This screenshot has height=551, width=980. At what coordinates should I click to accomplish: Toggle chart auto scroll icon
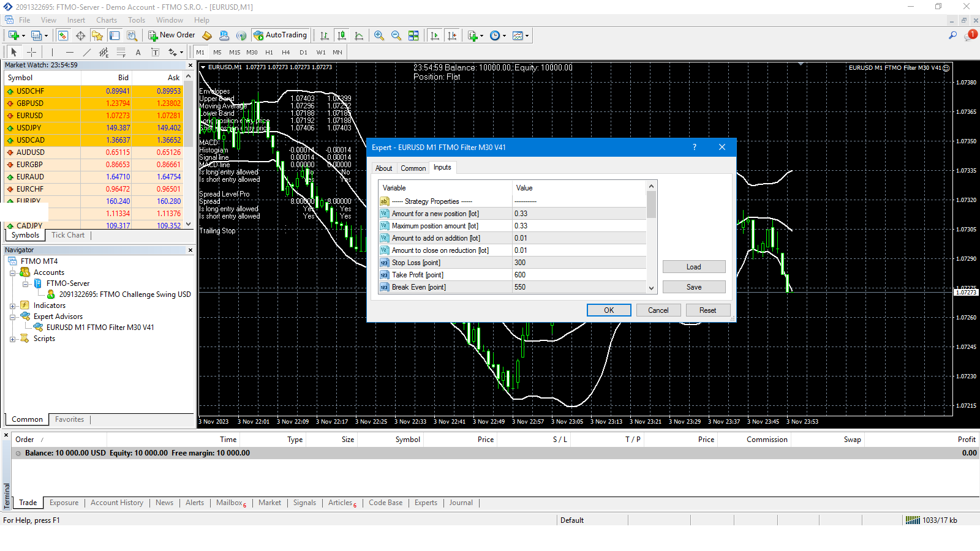(x=435, y=36)
